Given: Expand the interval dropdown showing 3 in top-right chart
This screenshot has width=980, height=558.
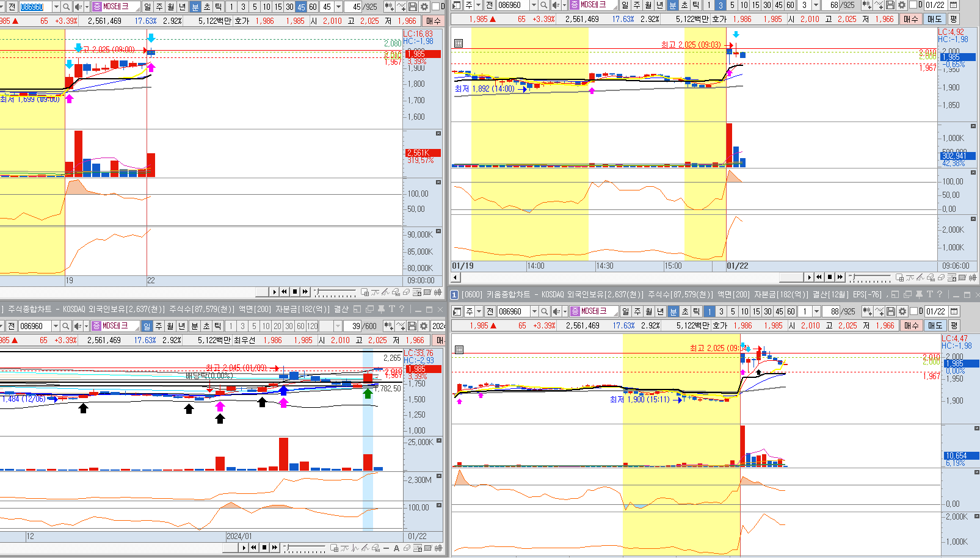Looking at the screenshot, I should pos(816,5).
